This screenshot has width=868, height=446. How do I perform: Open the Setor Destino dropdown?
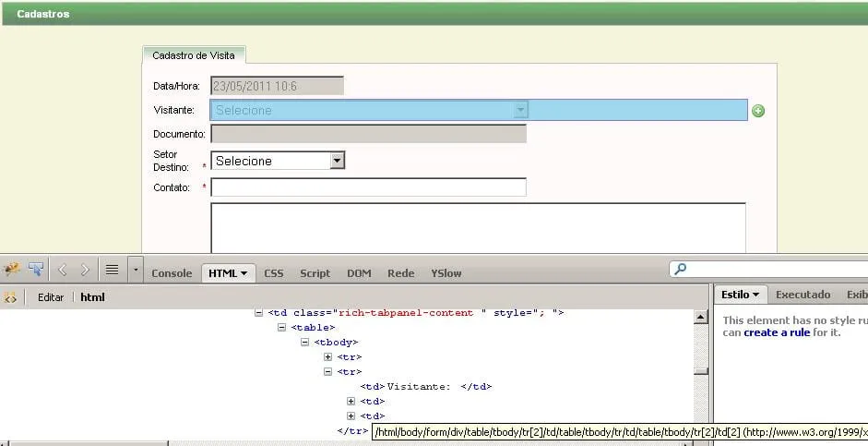click(x=337, y=161)
